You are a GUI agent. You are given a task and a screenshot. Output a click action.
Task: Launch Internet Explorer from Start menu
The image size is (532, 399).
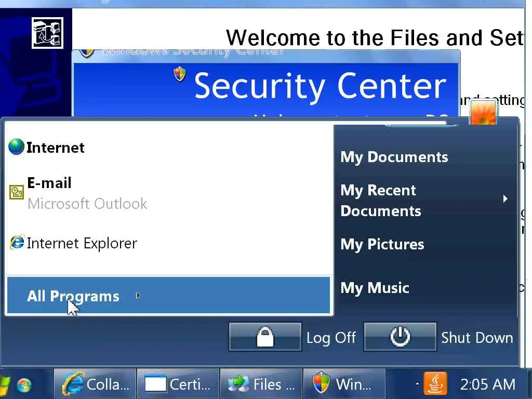(x=170, y=243)
